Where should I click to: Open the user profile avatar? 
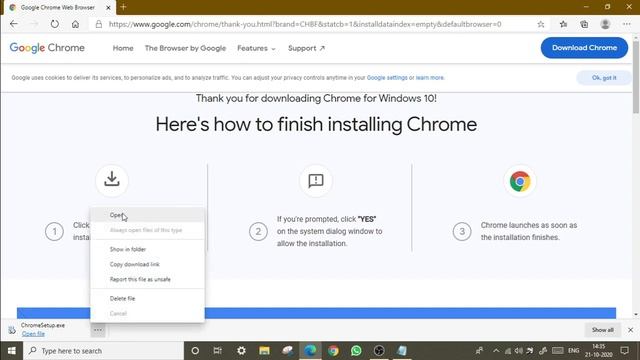(x=605, y=24)
